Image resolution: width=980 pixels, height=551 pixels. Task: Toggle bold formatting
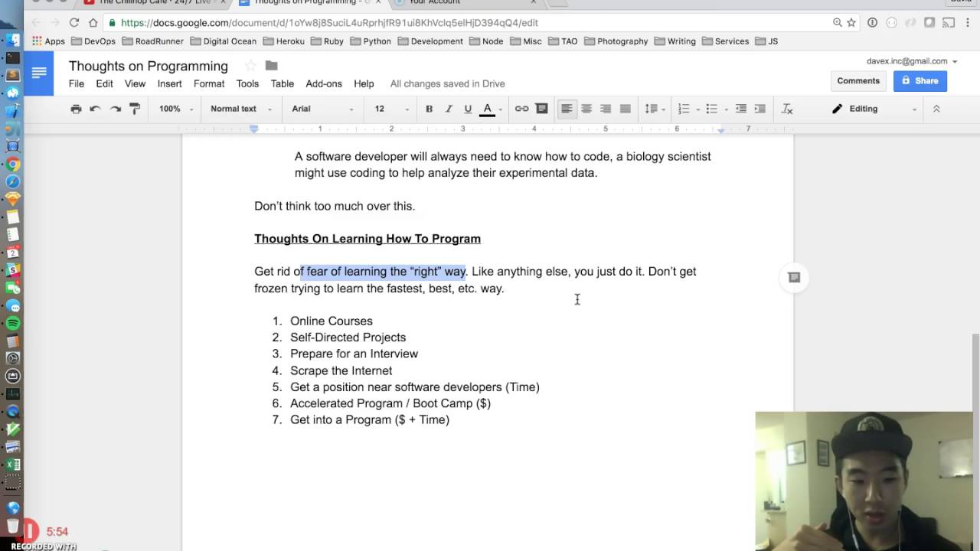tap(429, 109)
